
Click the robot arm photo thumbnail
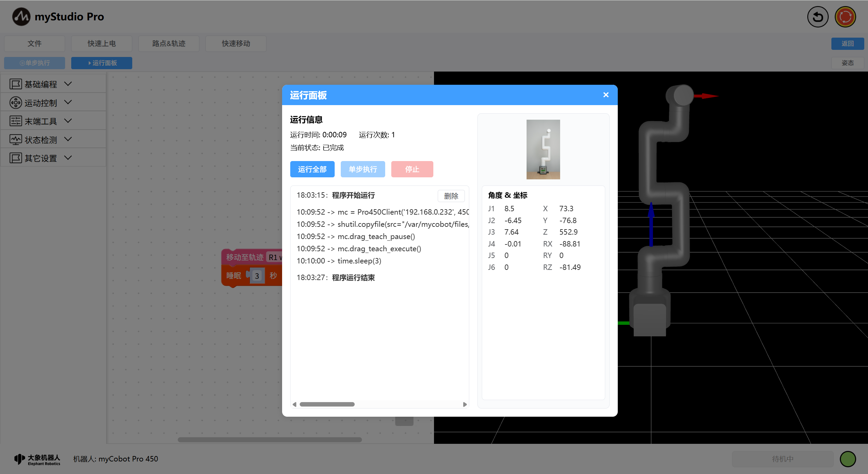[543, 150]
